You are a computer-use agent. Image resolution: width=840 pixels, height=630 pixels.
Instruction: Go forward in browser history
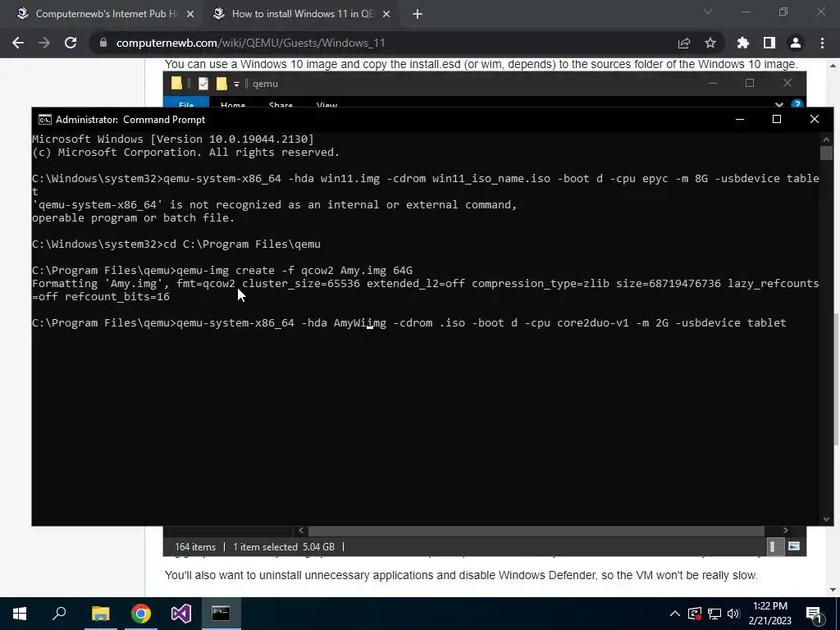click(44, 43)
